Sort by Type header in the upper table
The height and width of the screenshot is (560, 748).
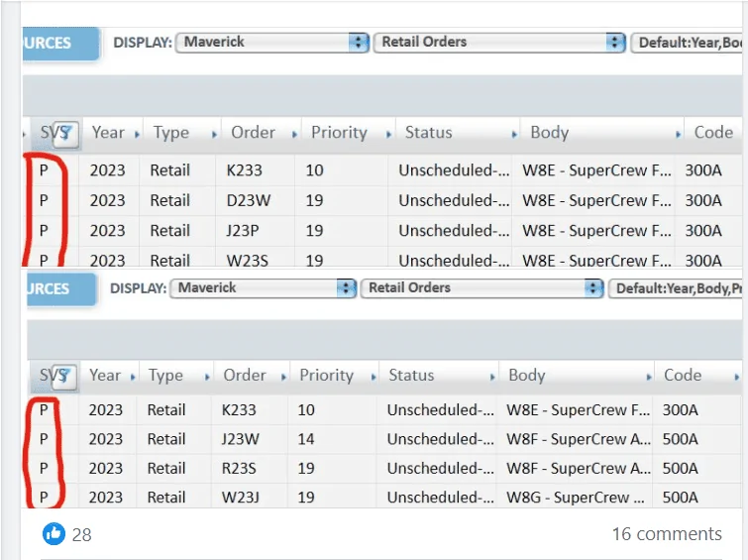click(x=171, y=133)
